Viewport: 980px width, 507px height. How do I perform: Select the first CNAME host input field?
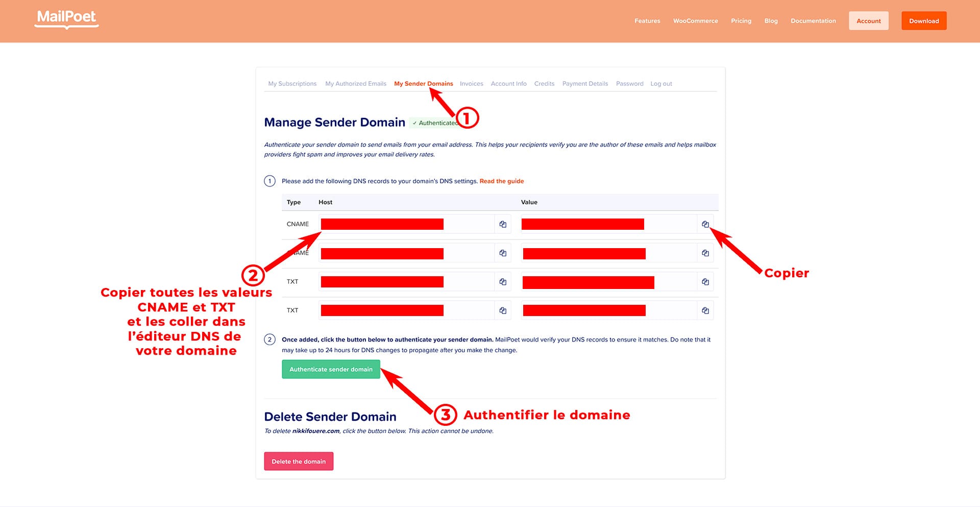point(406,224)
